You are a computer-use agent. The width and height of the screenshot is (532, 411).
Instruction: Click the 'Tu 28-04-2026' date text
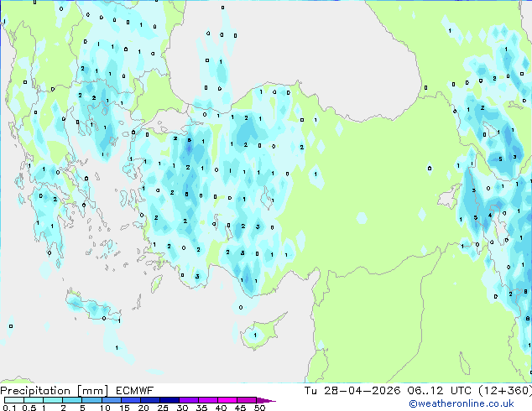point(352,391)
